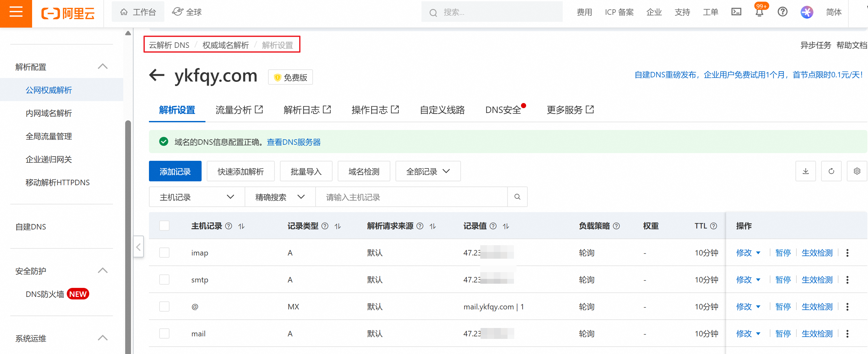Click the help question mark icon
This screenshot has height=354, width=868.
(782, 12)
